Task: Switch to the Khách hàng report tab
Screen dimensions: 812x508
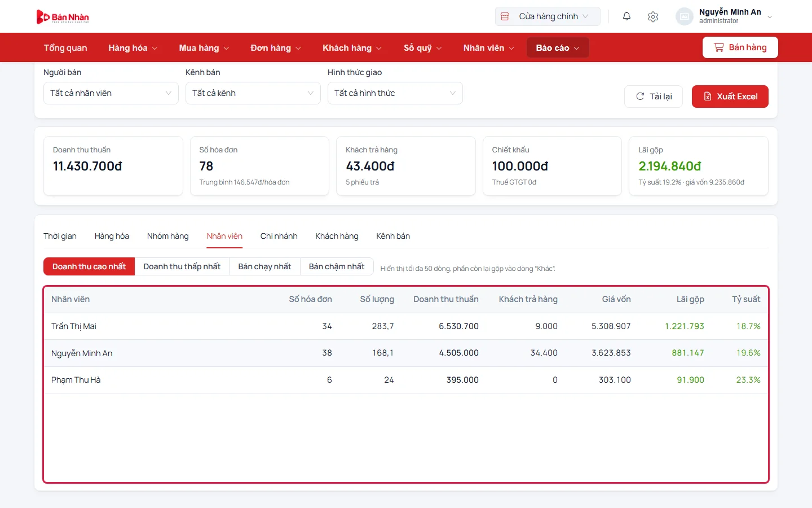Action: [337, 236]
